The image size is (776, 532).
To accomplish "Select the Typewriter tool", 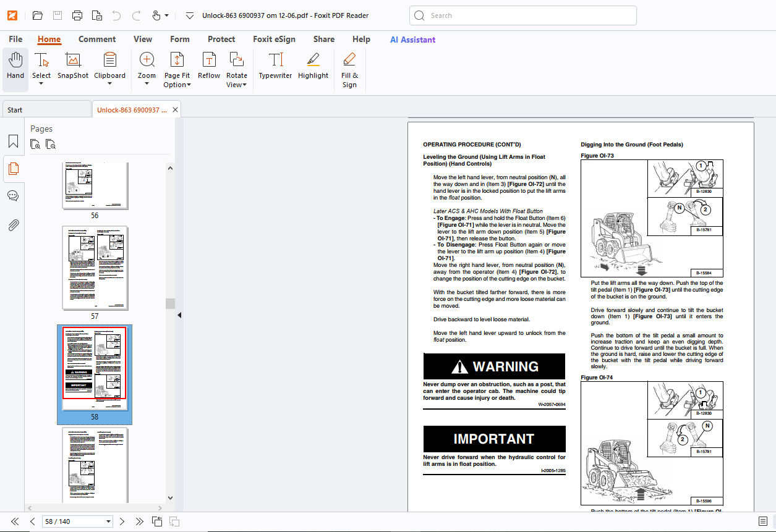I will tap(275, 67).
